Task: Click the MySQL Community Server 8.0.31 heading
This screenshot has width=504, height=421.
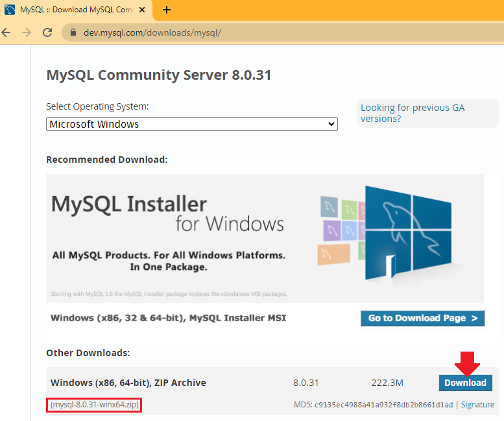Action: [x=159, y=75]
